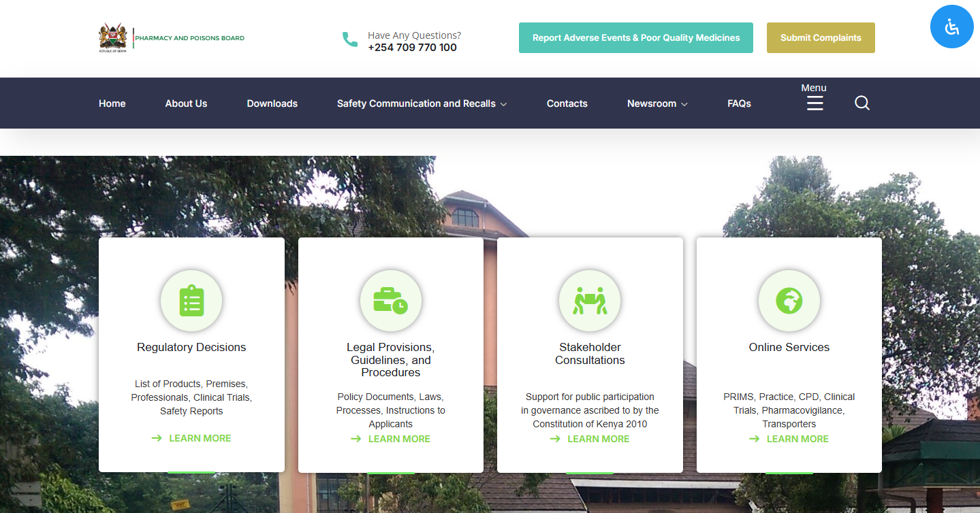Click the search magnifier icon
Image resolution: width=980 pixels, height=513 pixels.
pyautogui.click(x=862, y=103)
